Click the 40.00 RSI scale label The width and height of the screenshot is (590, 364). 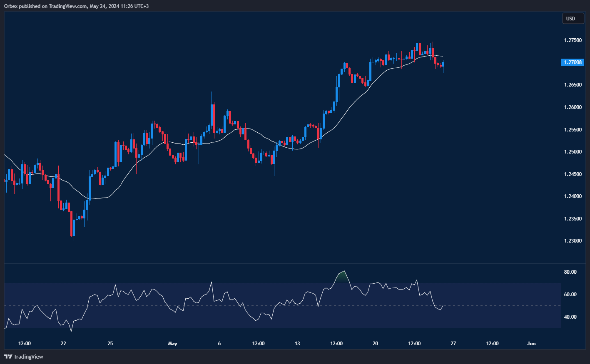tap(570, 317)
